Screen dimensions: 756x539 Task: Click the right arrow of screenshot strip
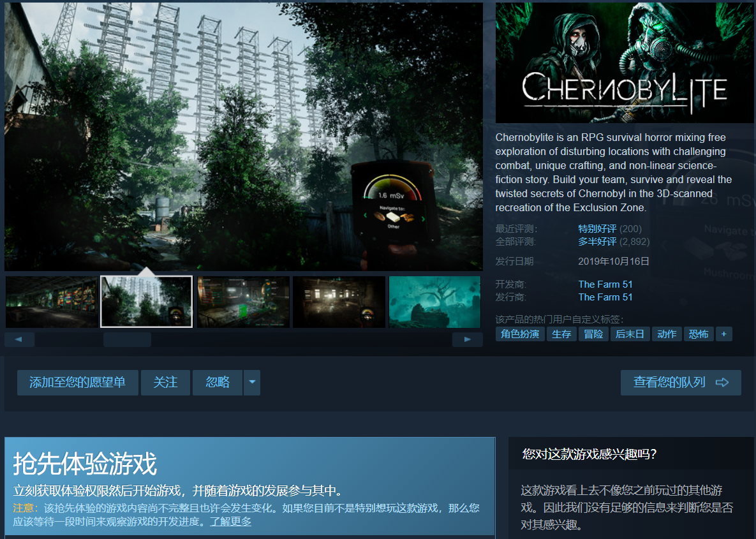pyautogui.click(x=467, y=339)
